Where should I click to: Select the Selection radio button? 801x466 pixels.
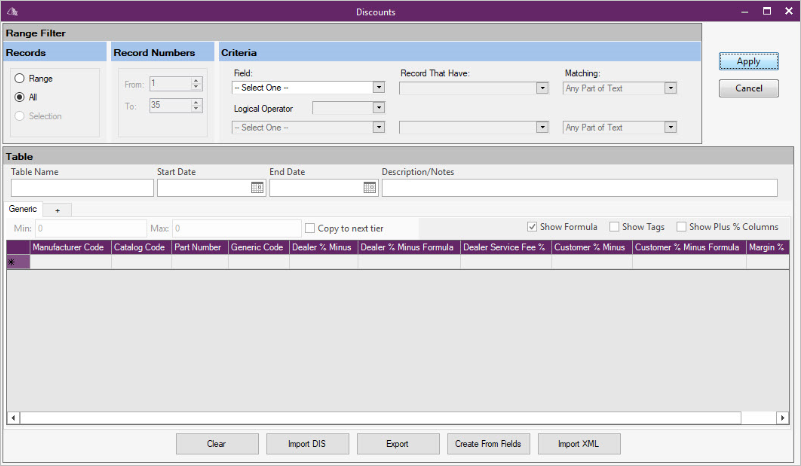coord(19,116)
